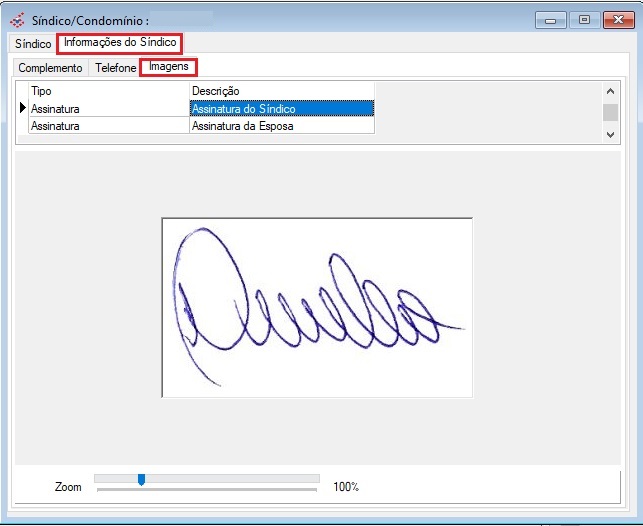The width and height of the screenshot is (643, 526).
Task: Select the Imagens sub-tab
Action: 168,67
